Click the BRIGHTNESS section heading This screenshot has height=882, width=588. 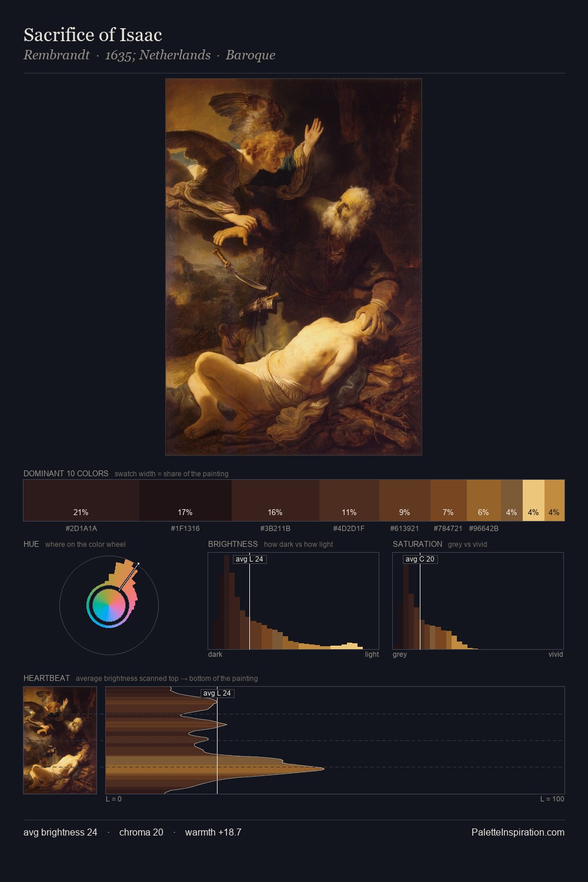[233, 544]
